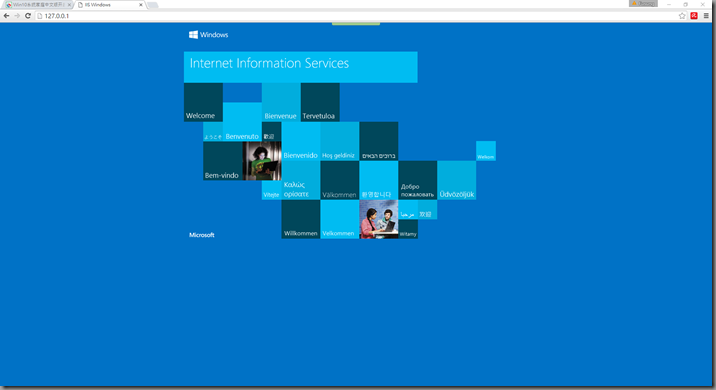Close the browser window
716x390 pixels.
(x=702, y=4)
